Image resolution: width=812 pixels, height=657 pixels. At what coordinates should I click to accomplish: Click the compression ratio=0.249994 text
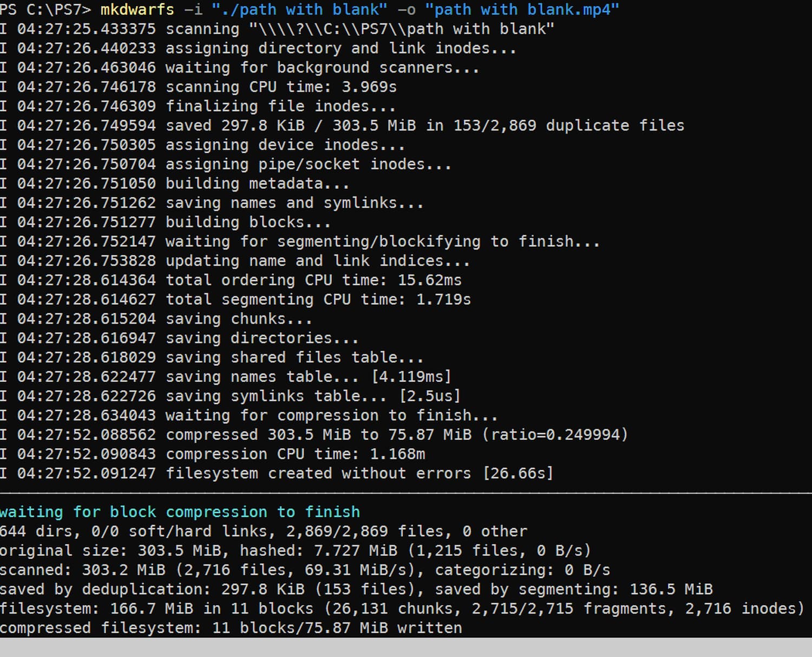point(555,435)
